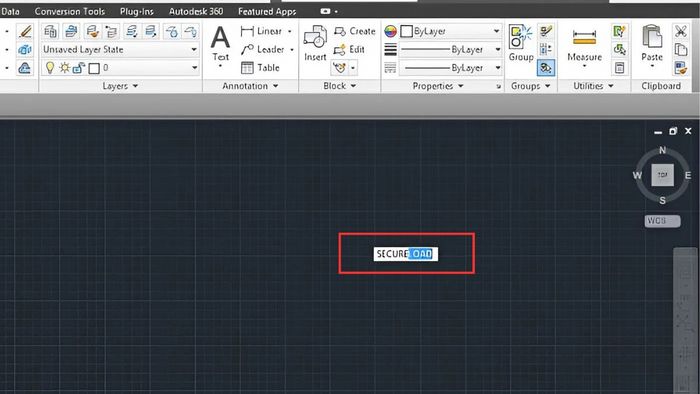Click the layer Freeze icon
The image size is (700, 394).
[x=171, y=31]
